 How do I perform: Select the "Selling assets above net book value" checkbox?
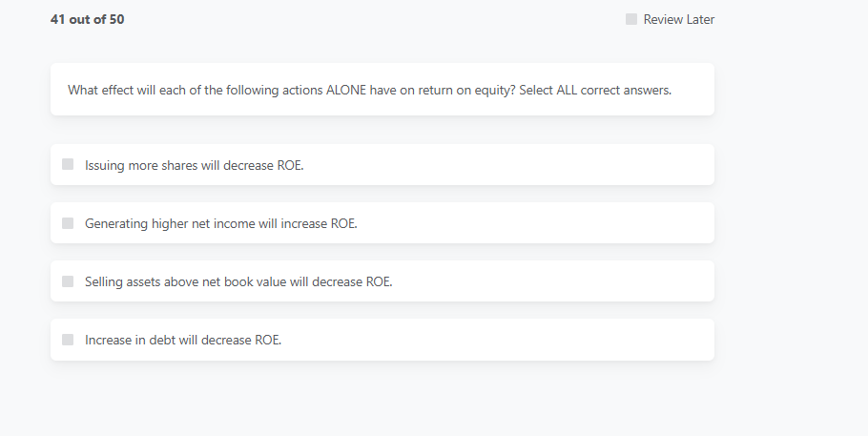click(68, 281)
